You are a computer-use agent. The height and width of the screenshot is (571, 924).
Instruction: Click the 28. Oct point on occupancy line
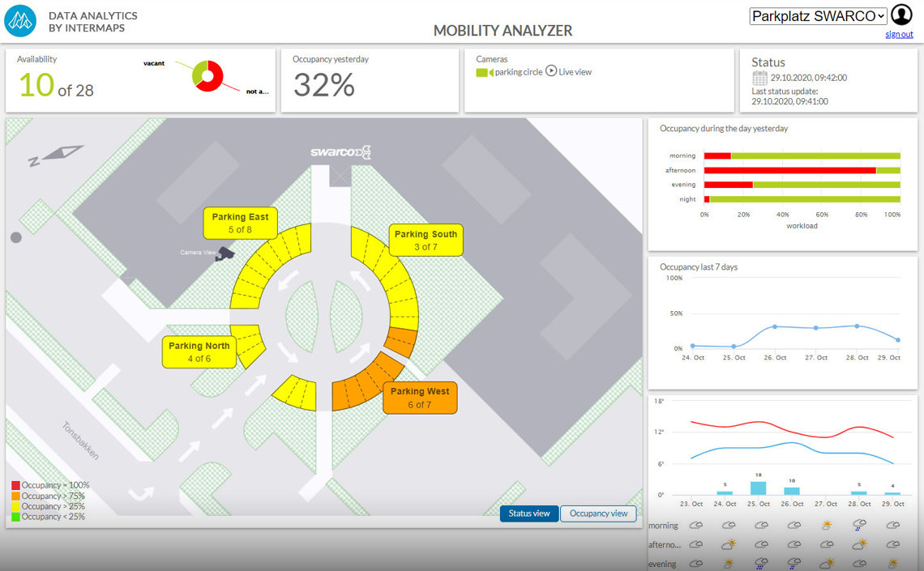(x=857, y=326)
